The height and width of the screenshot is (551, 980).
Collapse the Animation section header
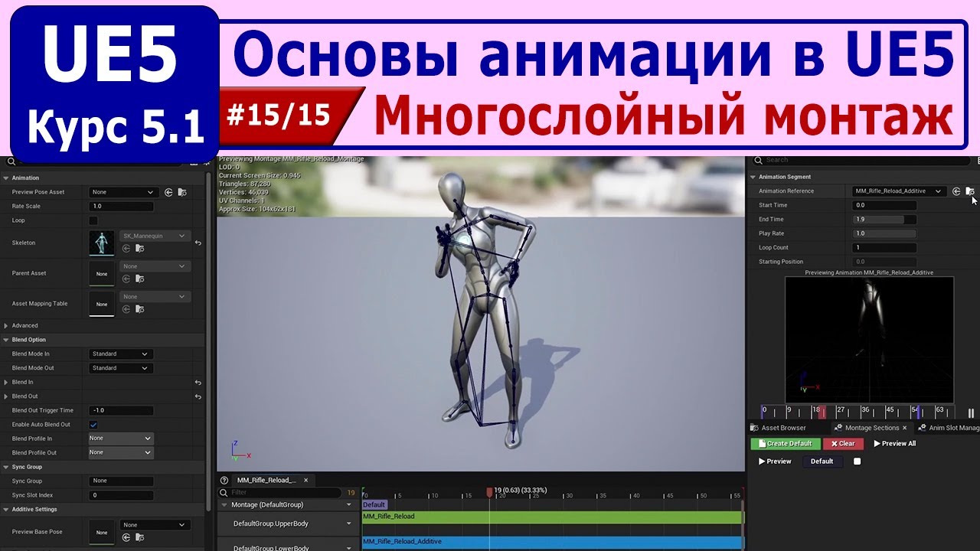(x=6, y=178)
